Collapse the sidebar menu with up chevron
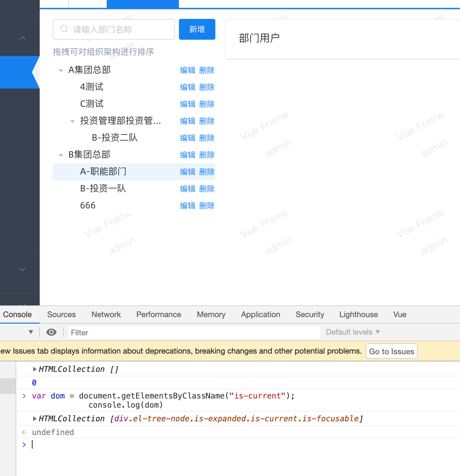Image resolution: width=460 pixels, height=476 pixels. (23, 38)
